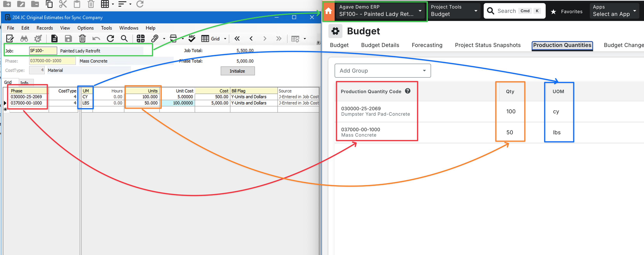Screen dimensions: 644x255
Task: Go to last record double-right arrows
Action: [x=279, y=38]
